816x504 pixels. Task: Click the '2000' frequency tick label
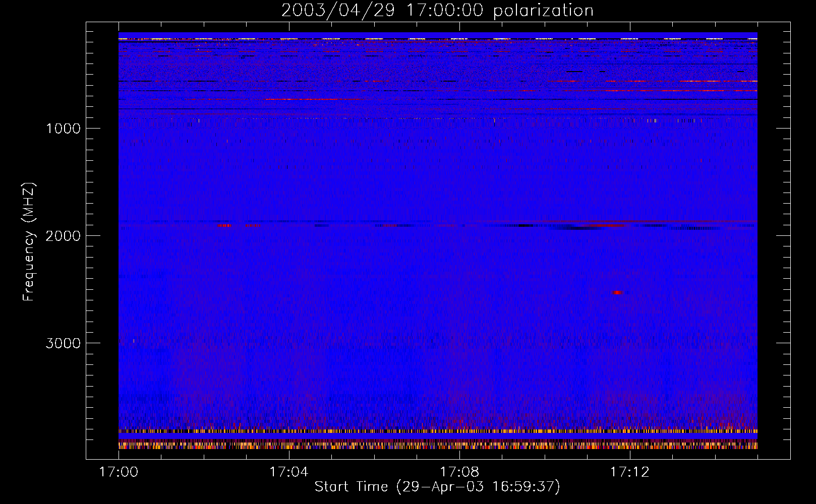pyautogui.click(x=63, y=236)
